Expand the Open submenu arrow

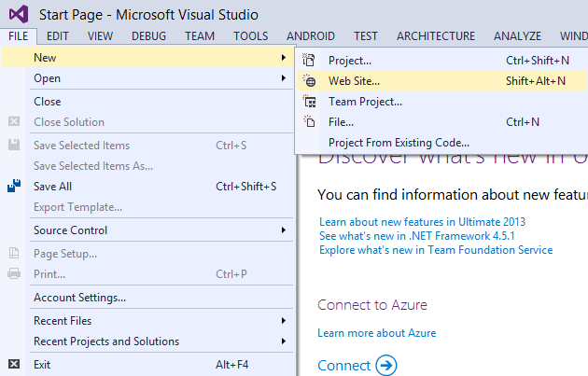click(x=284, y=79)
